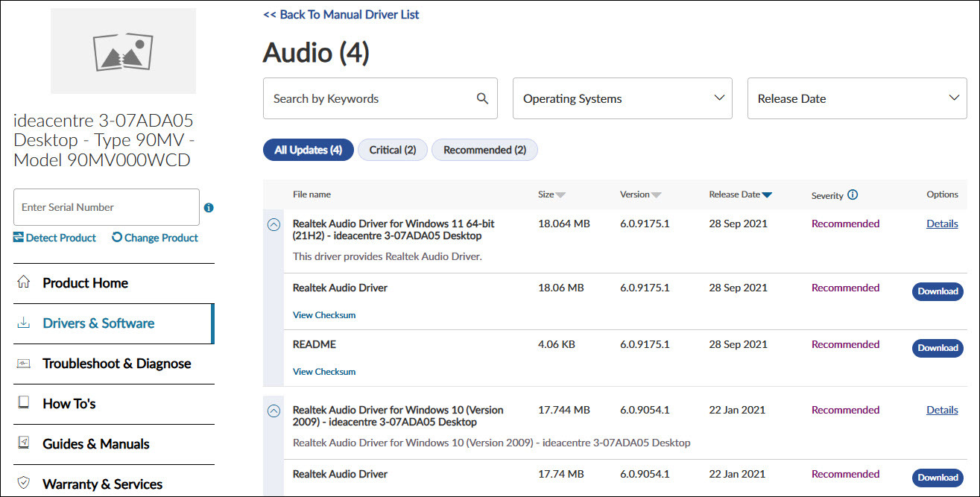This screenshot has height=497, width=980.
Task: Download the Windows 11 README file
Action: pyautogui.click(x=937, y=348)
